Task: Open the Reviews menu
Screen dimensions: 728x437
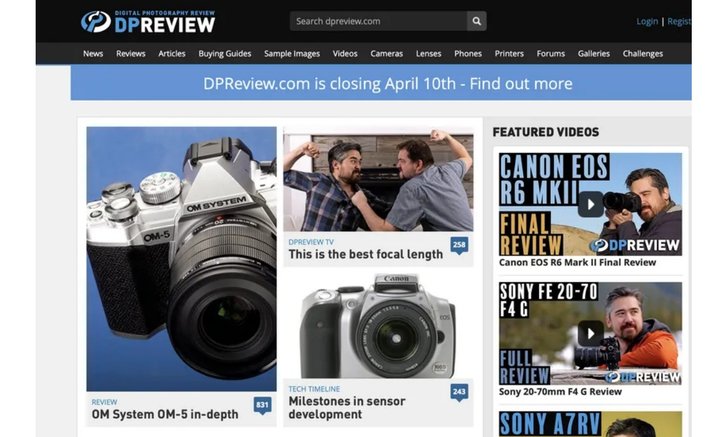Action: (x=130, y=53)
